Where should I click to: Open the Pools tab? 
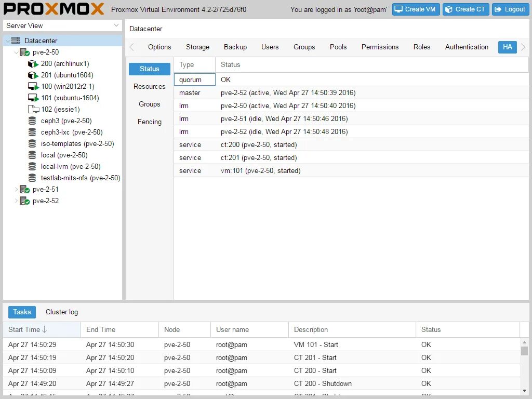[x=338, y=47]
